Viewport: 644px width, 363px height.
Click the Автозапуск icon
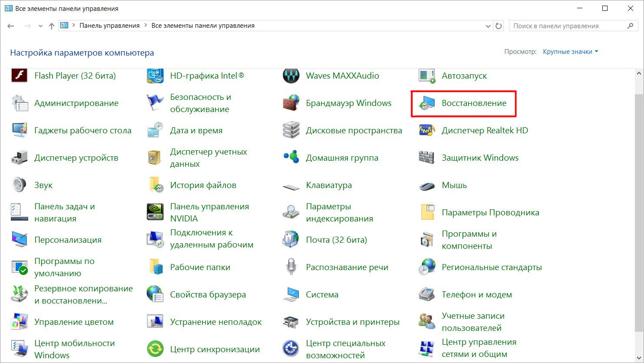[x=427, y=76]
